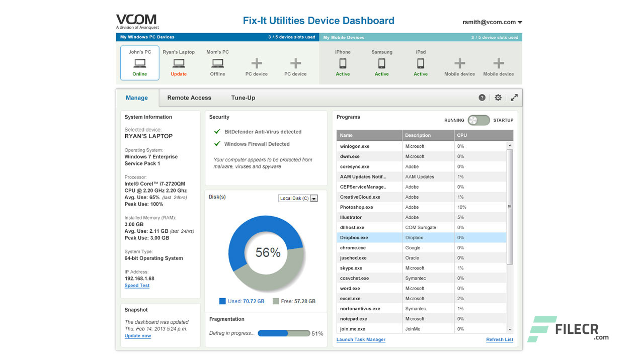Image resolution: width=644 pixels, height=362 pixels.
Task: Select the iPad mobile device icon
Action: tap(421, 63)
